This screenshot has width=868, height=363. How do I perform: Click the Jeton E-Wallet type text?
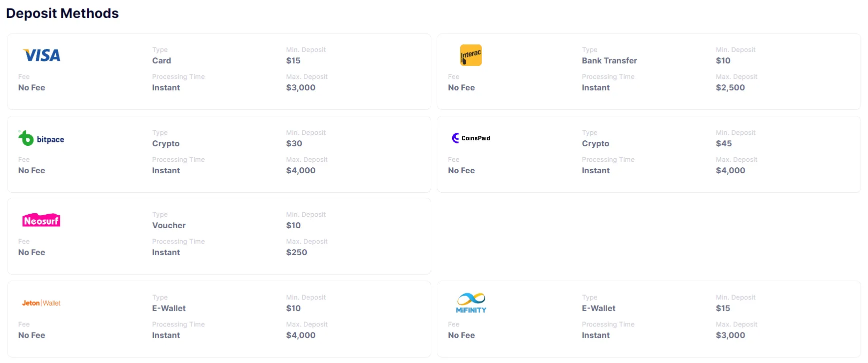coord(169,308)
